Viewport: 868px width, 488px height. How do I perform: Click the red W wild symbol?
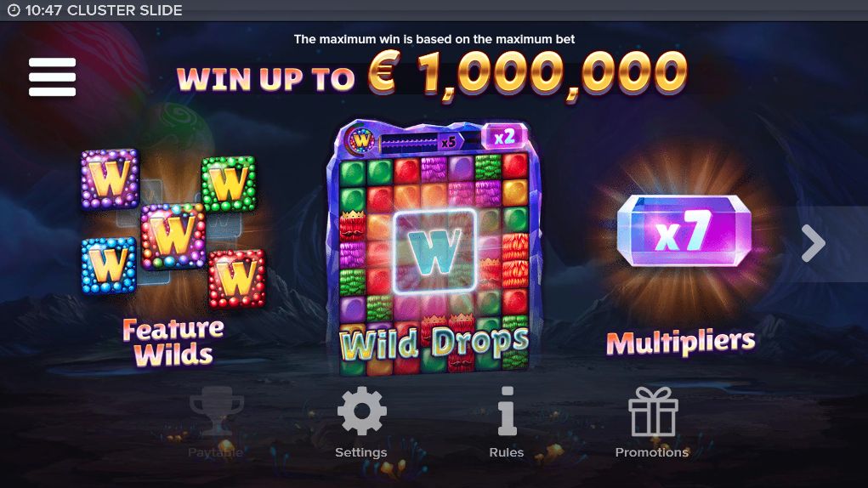click(237, 278)
